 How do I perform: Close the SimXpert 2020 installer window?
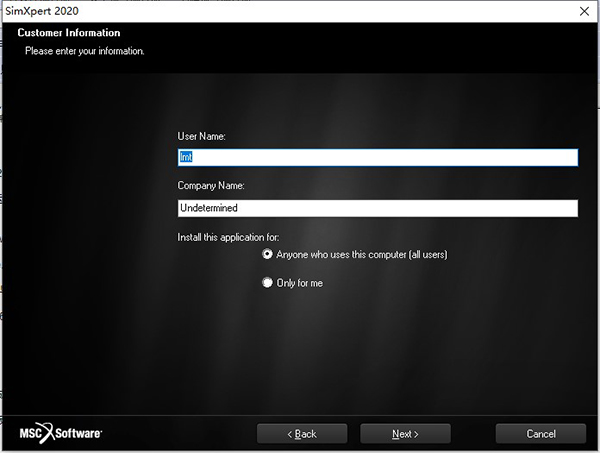[x=583, y=10]
